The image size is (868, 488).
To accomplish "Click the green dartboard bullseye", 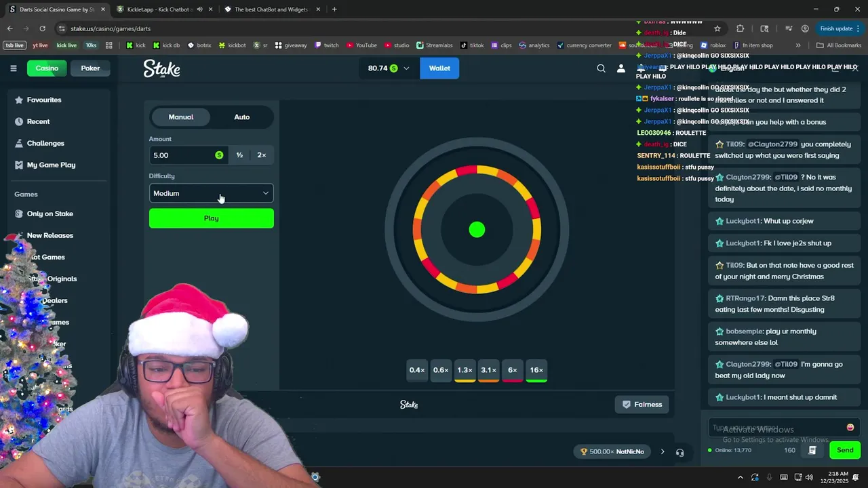I will 477,230.
